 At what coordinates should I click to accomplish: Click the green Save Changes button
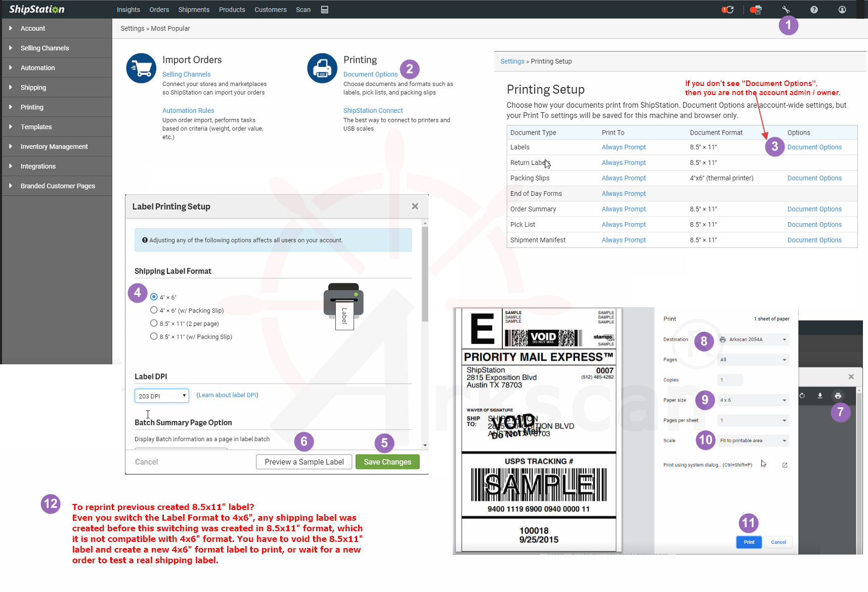(387, 462)
